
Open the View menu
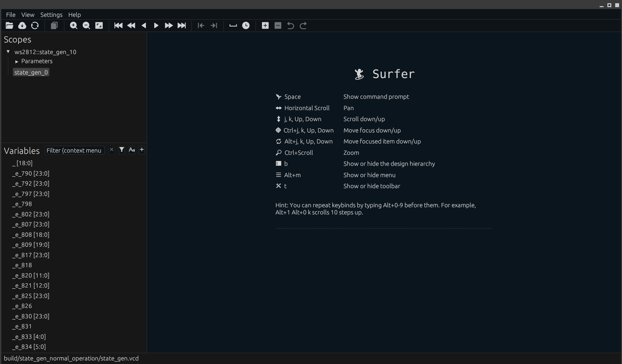coord(28,15)
